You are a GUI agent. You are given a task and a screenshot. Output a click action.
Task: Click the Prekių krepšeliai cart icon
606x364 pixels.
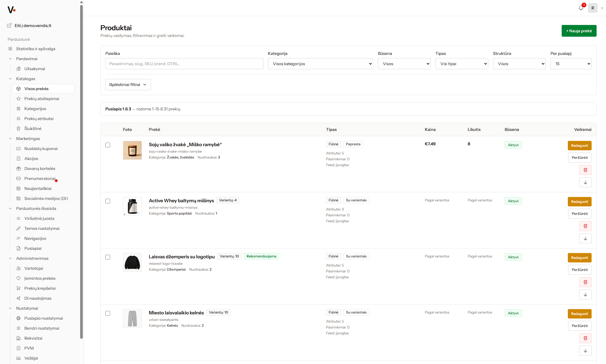point(18,288)
